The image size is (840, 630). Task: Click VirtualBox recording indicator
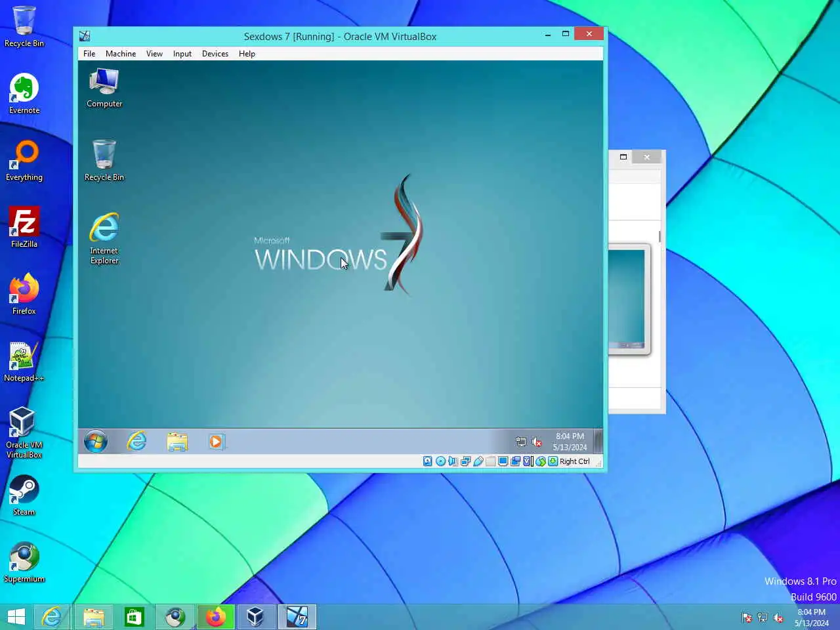(x=516, y=461)
